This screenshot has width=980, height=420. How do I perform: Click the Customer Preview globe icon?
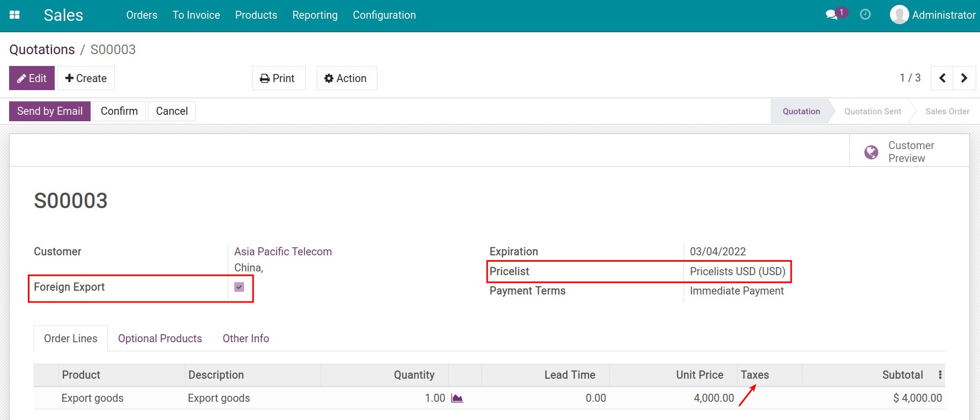tap(871, 152)
